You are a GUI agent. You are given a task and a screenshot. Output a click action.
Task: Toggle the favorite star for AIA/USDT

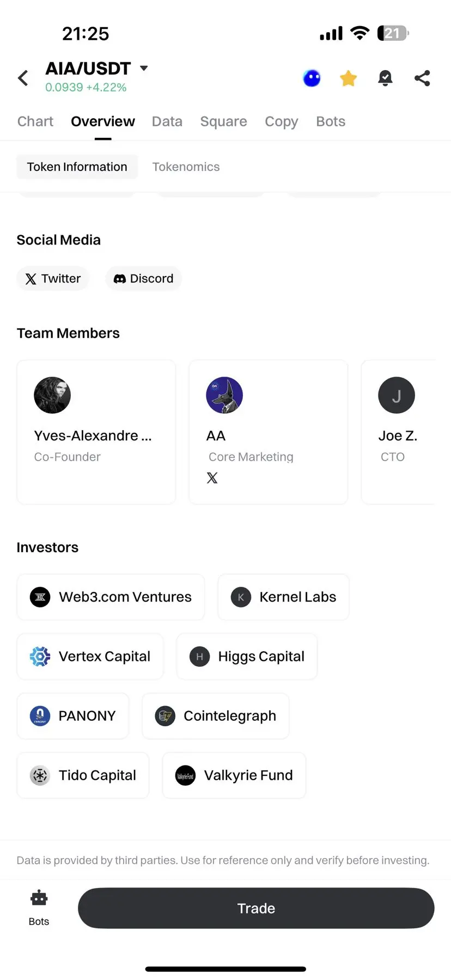pos(348,78)
